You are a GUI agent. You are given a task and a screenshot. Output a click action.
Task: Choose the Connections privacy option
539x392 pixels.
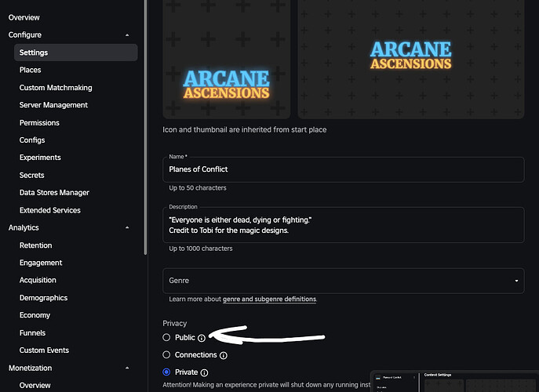point(166,355)
